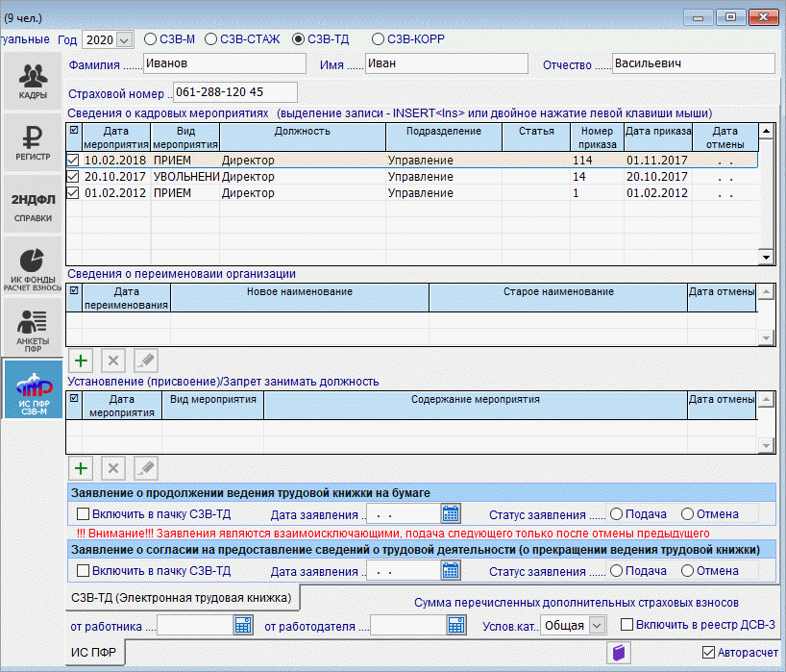Switch to the ИС ПФР tab
The image size is (786, 672).
point(94,653)
